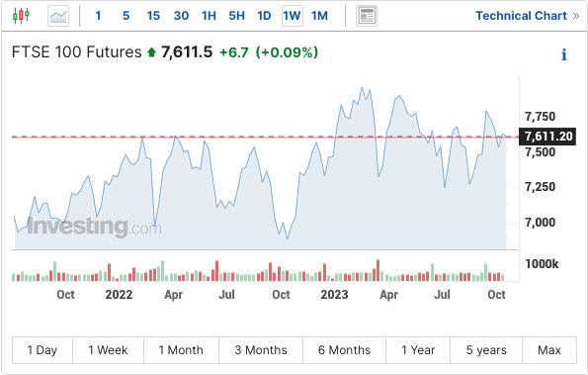Image resolution: width=588 pixels, height=375 pixels.
Task: Show the Max range
Action: 549,350
